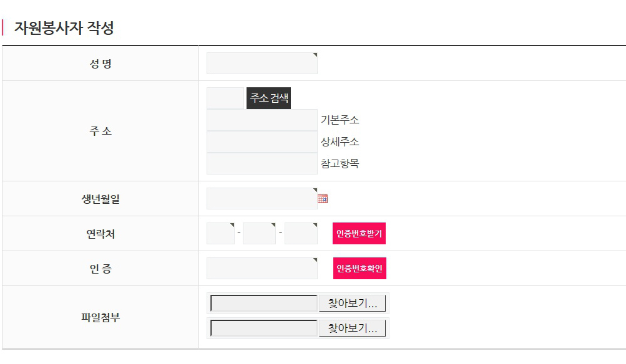Click the 자원봉사자 작성 page heading

(64, 28)
